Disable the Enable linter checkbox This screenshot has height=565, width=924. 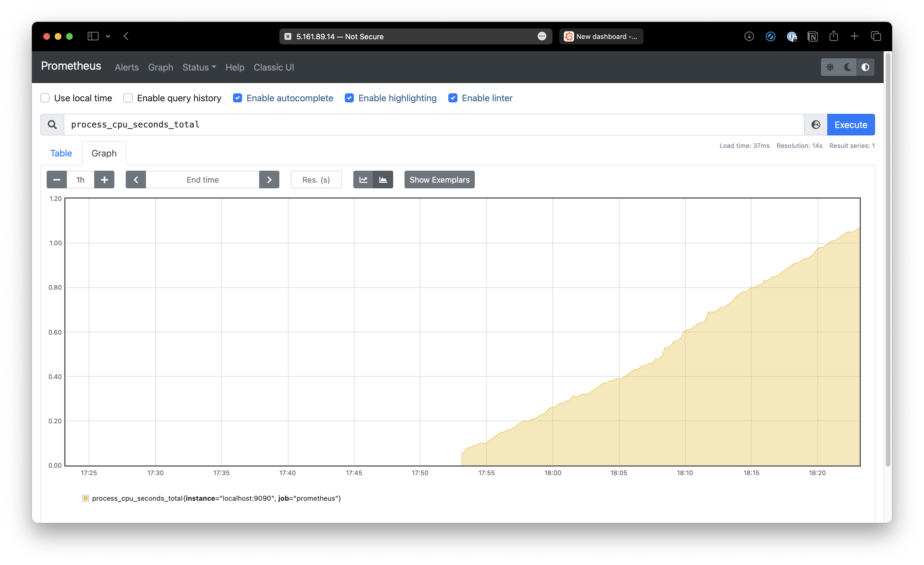point(453,98)
